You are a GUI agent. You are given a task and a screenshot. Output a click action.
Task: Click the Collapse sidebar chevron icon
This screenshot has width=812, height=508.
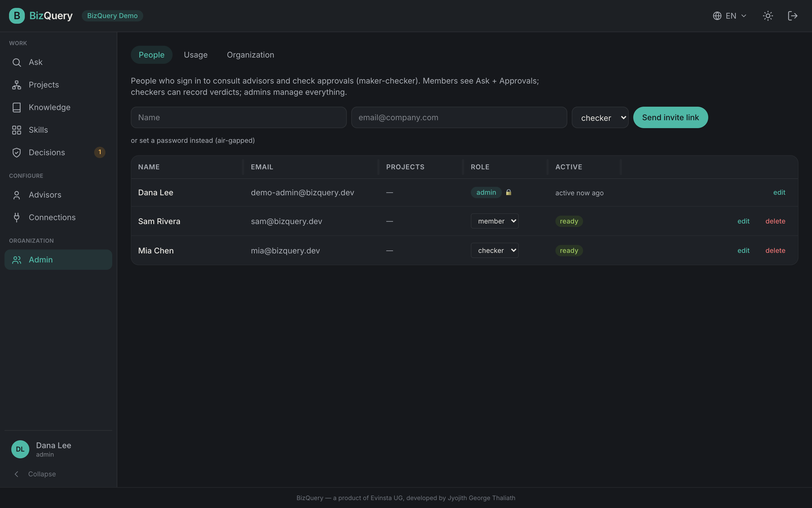tap(16, 474)
